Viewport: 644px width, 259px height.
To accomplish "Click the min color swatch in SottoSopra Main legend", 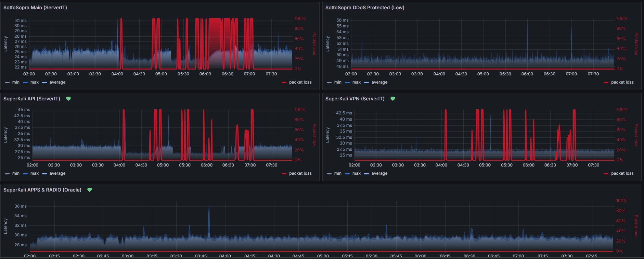I will [7, 83].
